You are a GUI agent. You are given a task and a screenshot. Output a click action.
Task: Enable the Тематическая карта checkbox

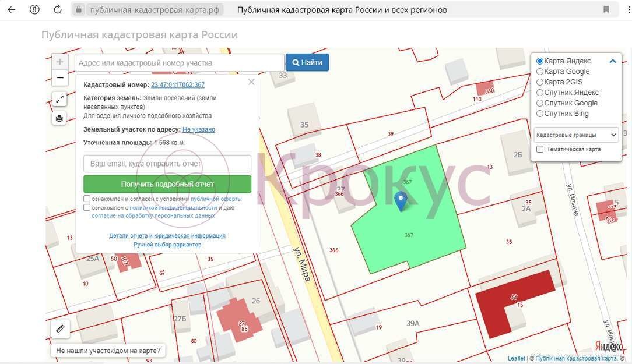pyautogui.click(x=540, y=149)
